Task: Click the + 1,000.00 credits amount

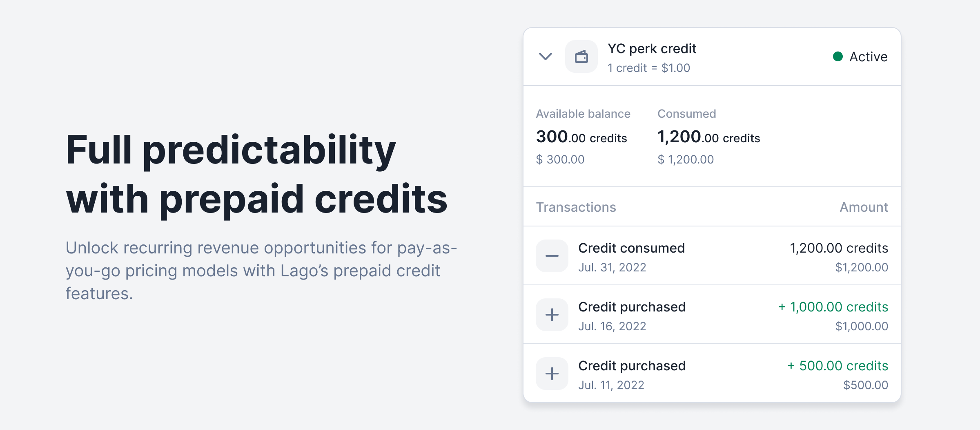Action: pyautogui.click(x=833, y=307)
